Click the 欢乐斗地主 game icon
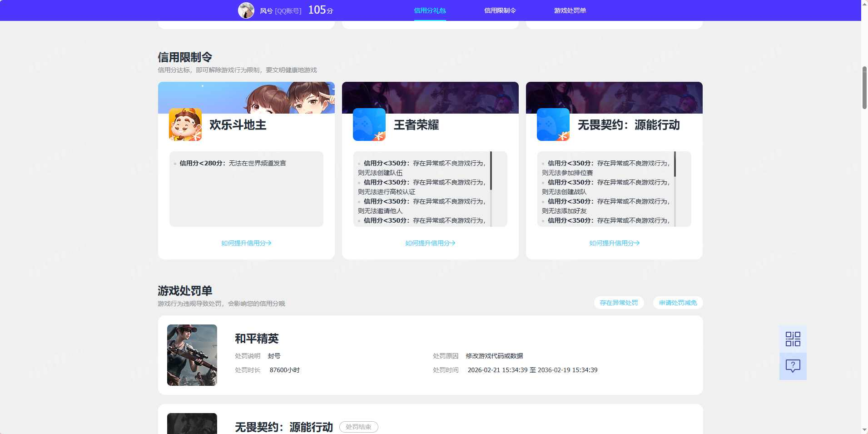Image resolution: width=868 pixels, height=434 pixels. [x=185, y=125]
